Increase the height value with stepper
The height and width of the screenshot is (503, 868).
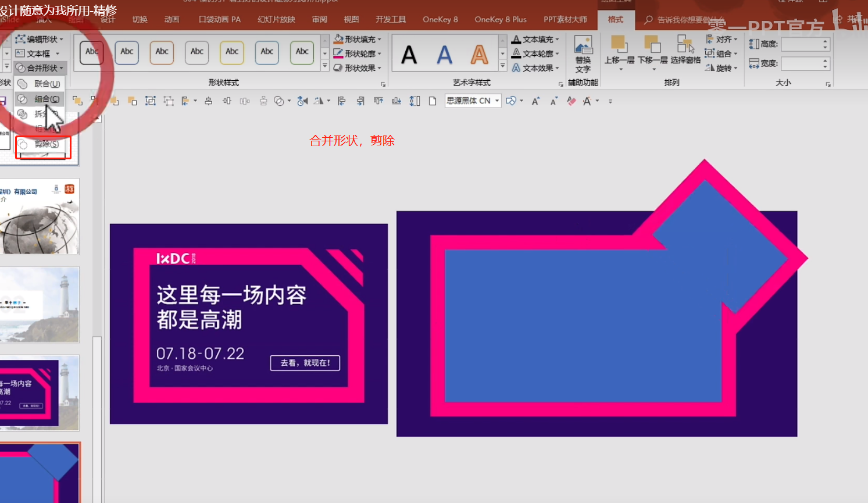(x=826, y=41)
